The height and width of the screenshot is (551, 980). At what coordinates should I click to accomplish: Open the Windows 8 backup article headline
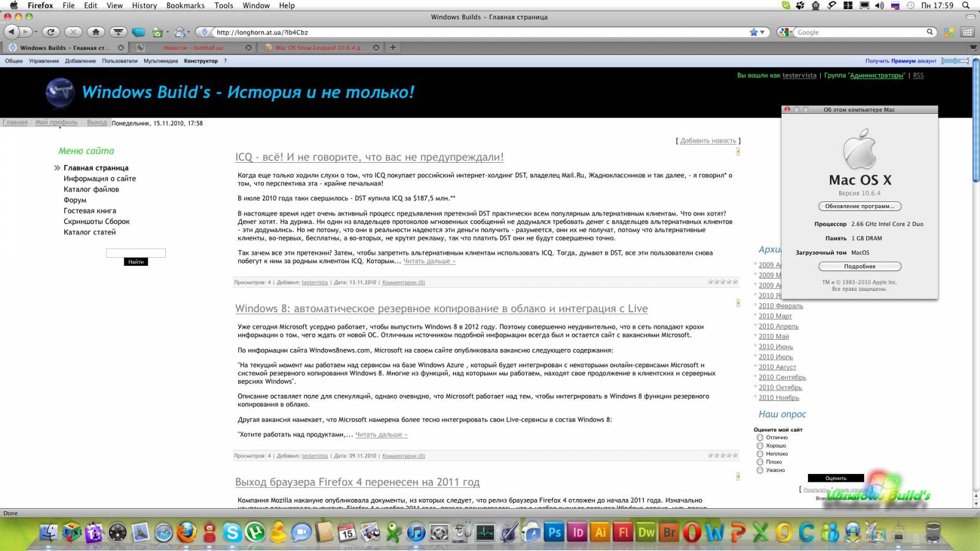442,309
